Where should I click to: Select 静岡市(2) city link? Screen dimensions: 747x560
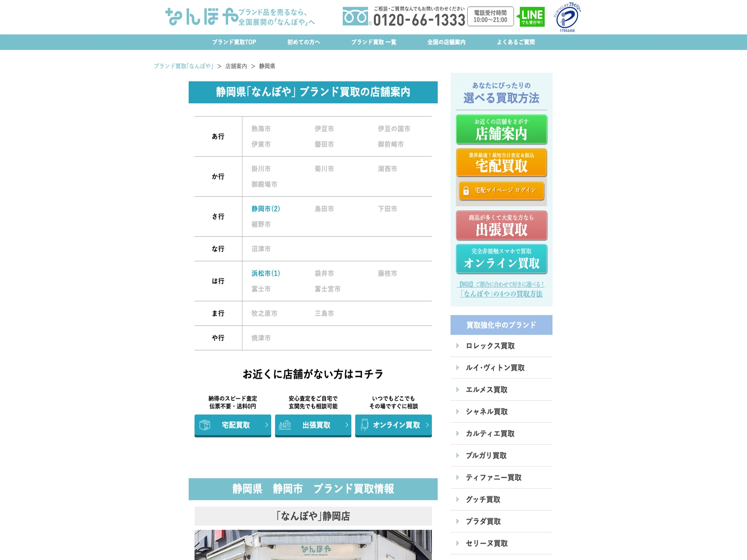[x=266, y=209]
